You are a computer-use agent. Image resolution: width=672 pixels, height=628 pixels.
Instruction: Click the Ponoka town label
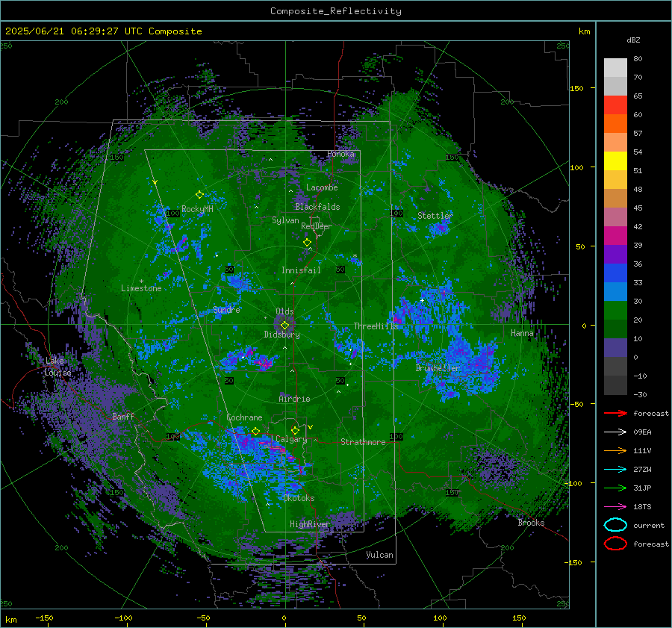[340, 154]
